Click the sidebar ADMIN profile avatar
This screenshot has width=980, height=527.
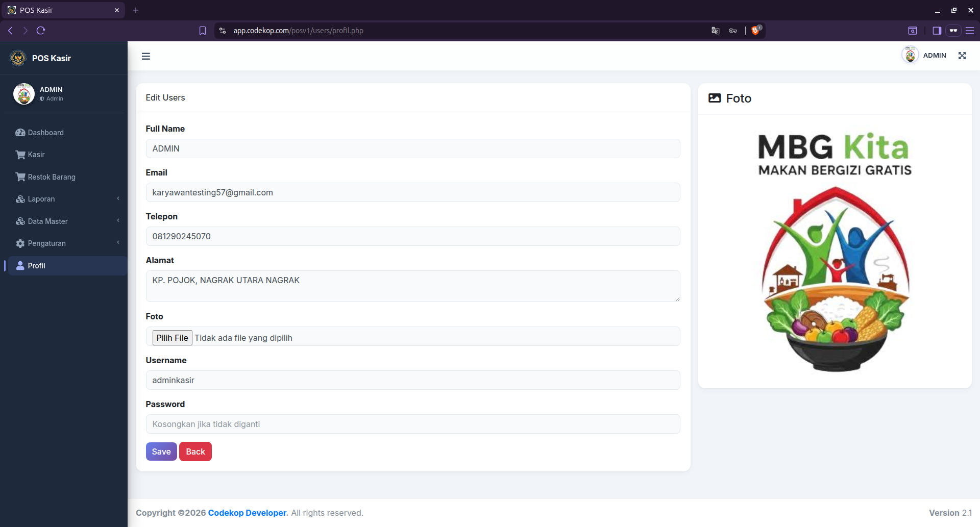(24, 94)
